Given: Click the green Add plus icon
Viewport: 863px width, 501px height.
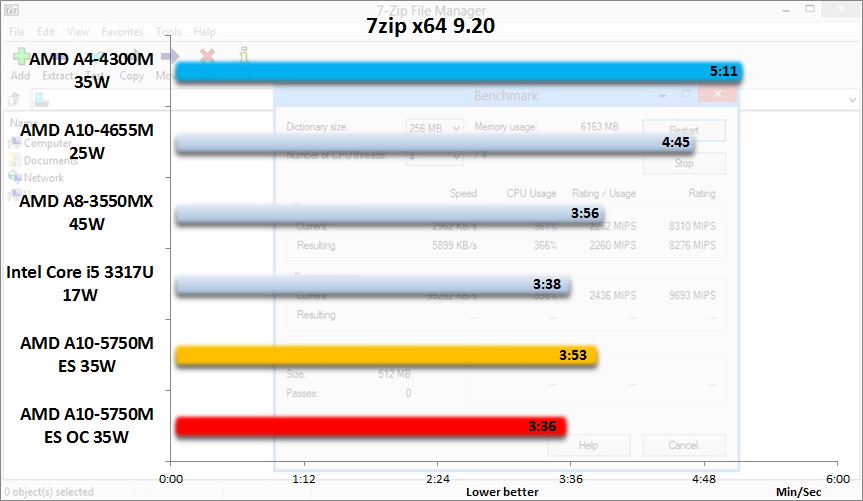Looking at the screenshot, I should point(20,56).
